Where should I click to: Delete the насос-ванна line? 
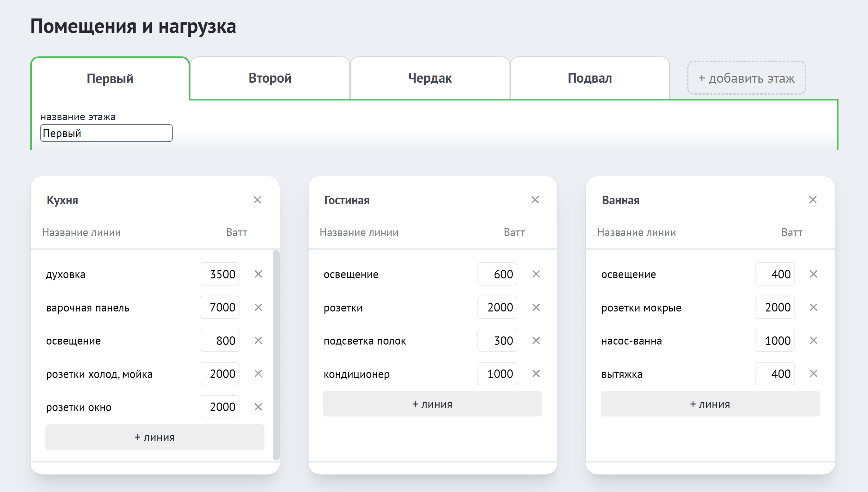click(814, 341)
